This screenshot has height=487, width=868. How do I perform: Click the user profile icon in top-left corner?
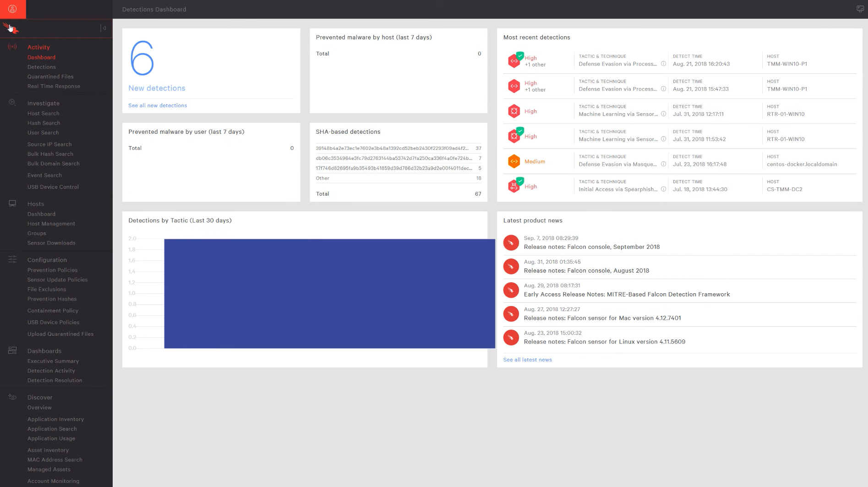click(x=13, y=9)
